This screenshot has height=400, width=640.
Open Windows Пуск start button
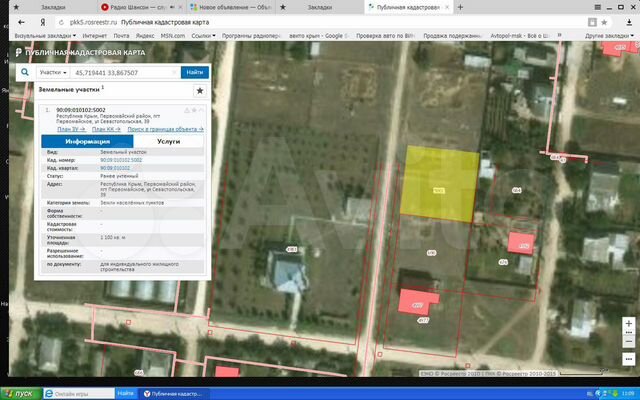point(21,394)
